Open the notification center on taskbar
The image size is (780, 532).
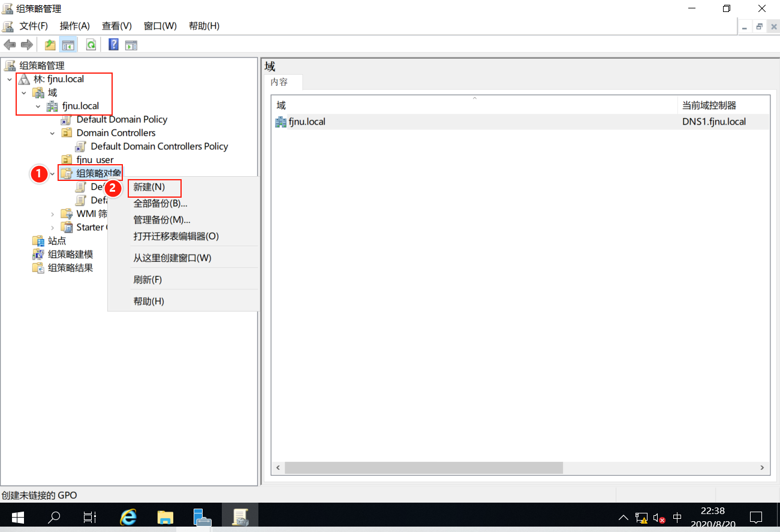tap(757, 518)
